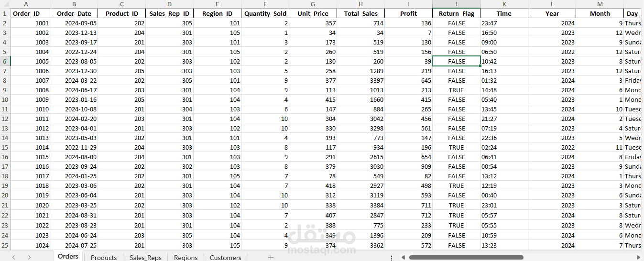Click the Year header cell

click(552, 13)
